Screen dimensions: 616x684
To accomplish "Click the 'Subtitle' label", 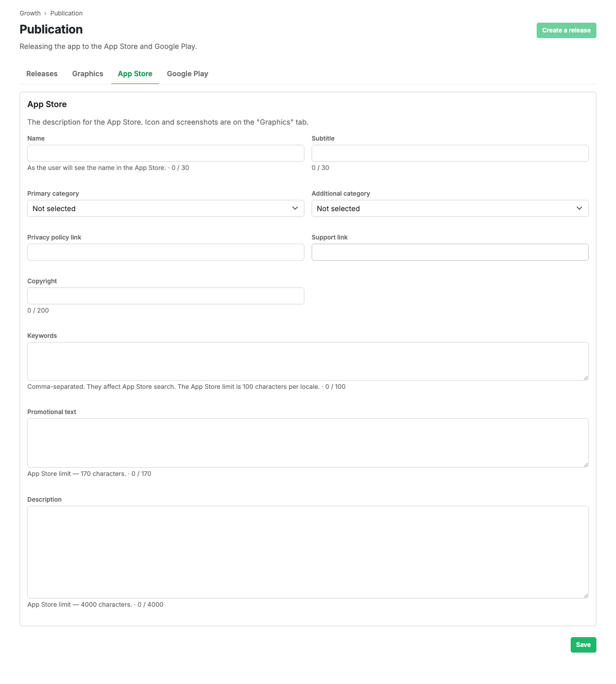I will click(323, 139).
